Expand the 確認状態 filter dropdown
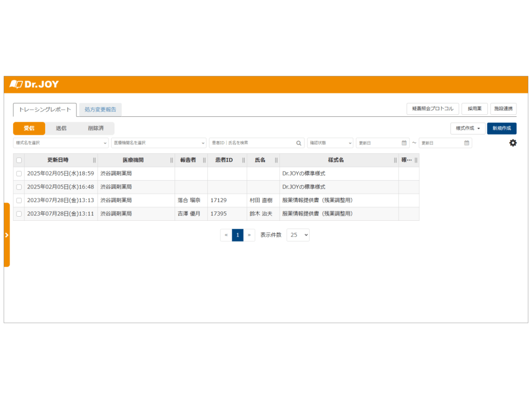This screenshot has width=532, height=399. point(330,143)
